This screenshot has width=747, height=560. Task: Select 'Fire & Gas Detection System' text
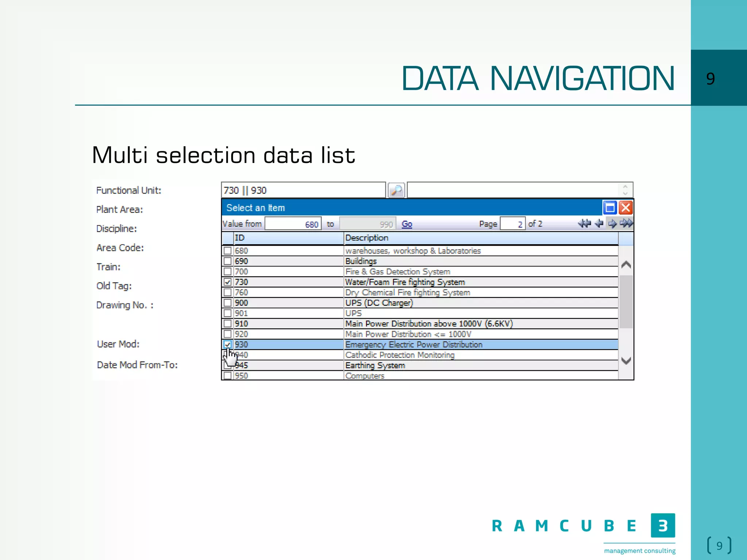point(398,272)
